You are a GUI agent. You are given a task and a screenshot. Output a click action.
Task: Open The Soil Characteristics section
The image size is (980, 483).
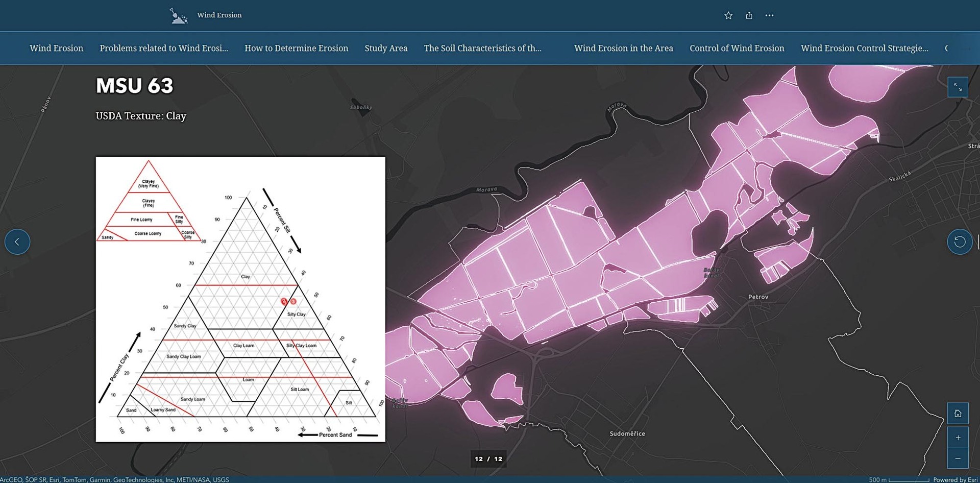point(482,48)
